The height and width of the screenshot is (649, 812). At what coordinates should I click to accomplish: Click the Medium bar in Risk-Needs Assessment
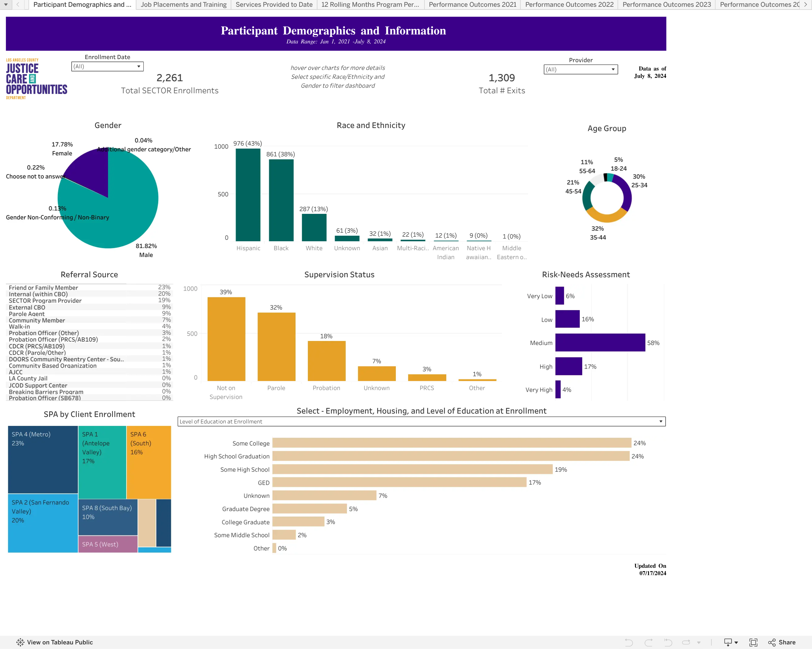600,343
